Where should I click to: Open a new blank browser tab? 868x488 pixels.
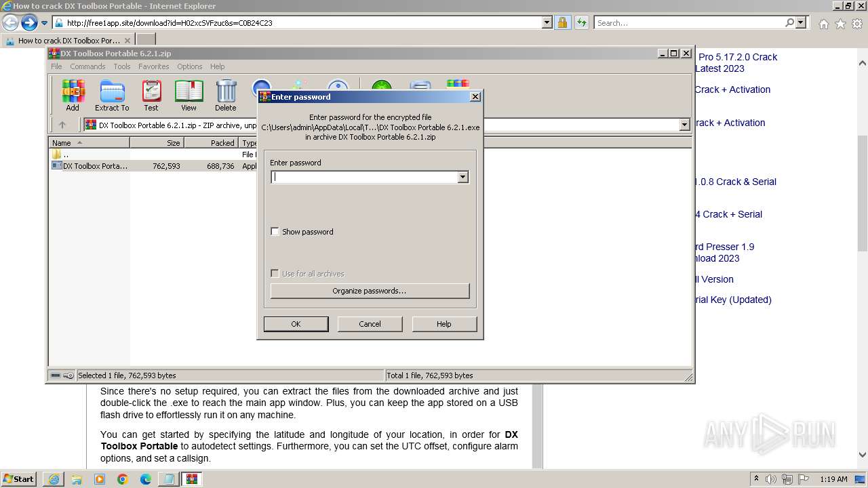[146, 40]
